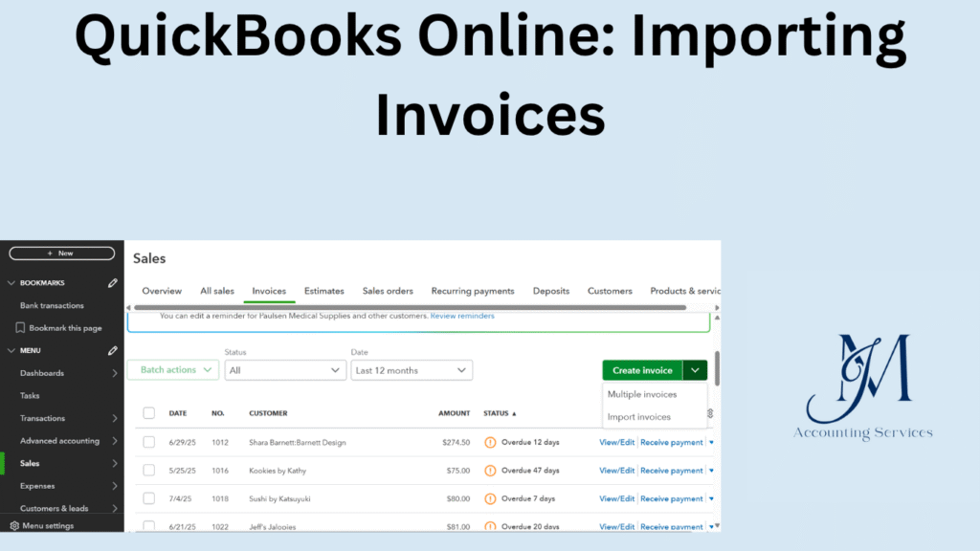Select Sales in the sidebar menu
980x551 pixels.
(x=30, y=463)
